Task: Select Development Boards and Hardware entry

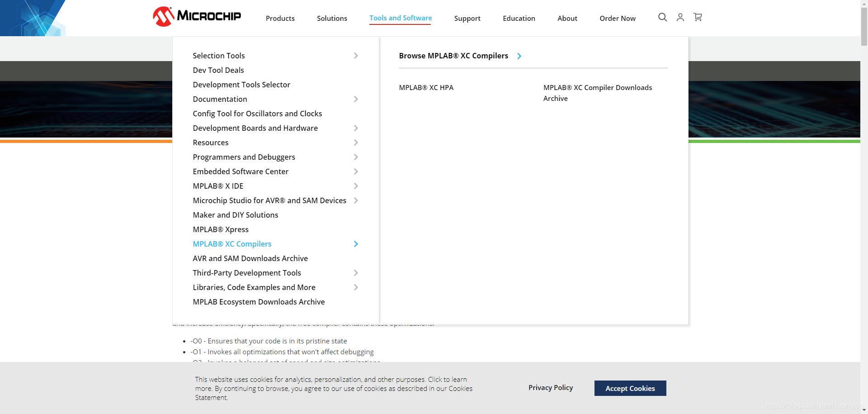Action: click(x=255, y=128)
